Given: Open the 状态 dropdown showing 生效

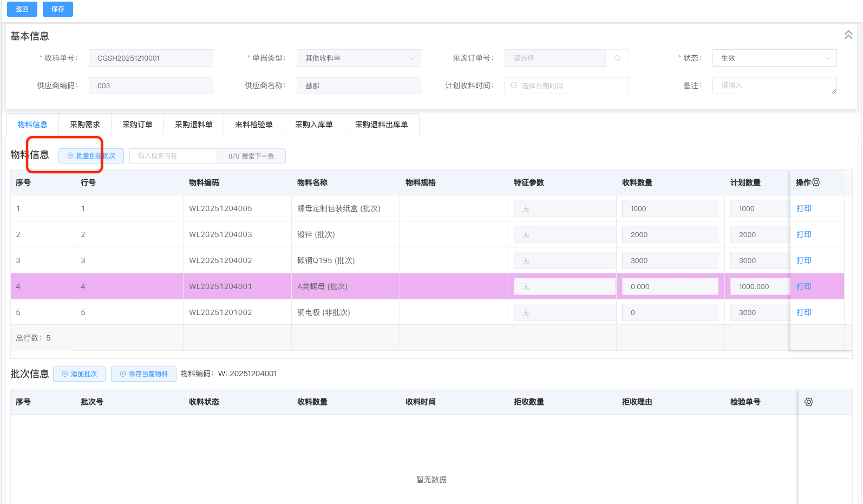Looking at the screenshot, I should click(774, 58).
